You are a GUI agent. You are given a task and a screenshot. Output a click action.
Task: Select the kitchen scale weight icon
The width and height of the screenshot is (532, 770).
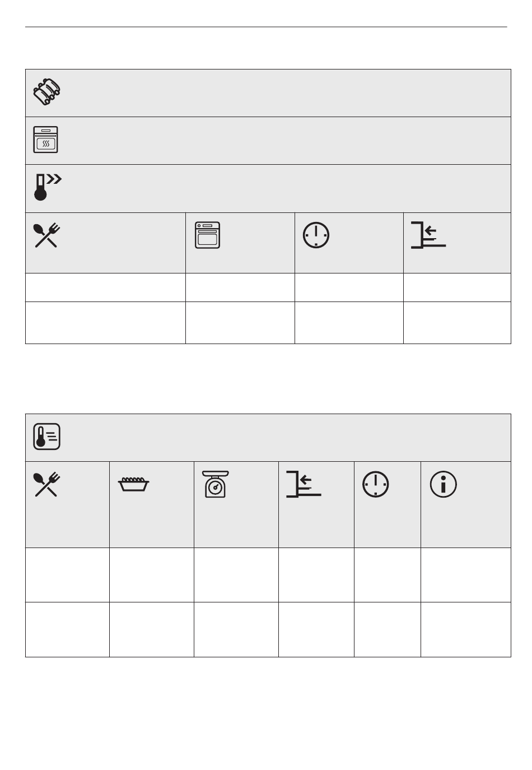click(216, 484)
